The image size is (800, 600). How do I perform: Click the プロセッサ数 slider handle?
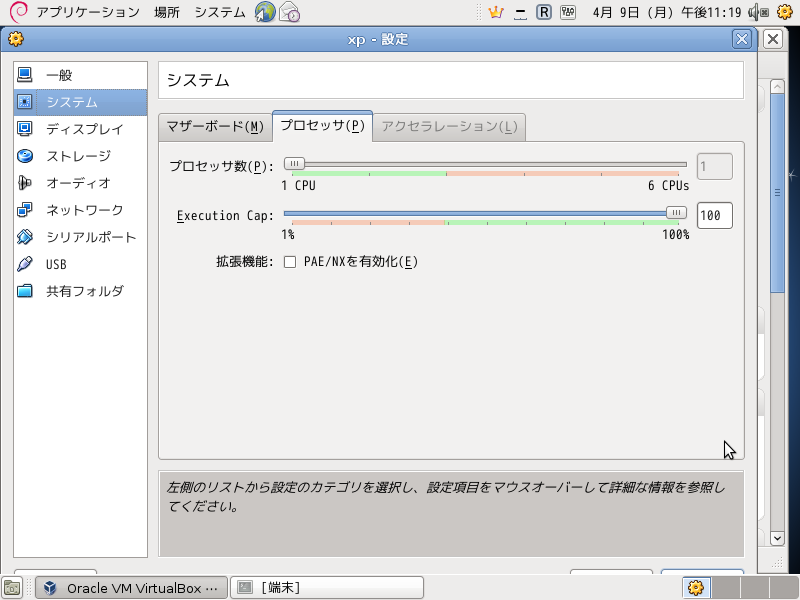click(x=294, y=164)
